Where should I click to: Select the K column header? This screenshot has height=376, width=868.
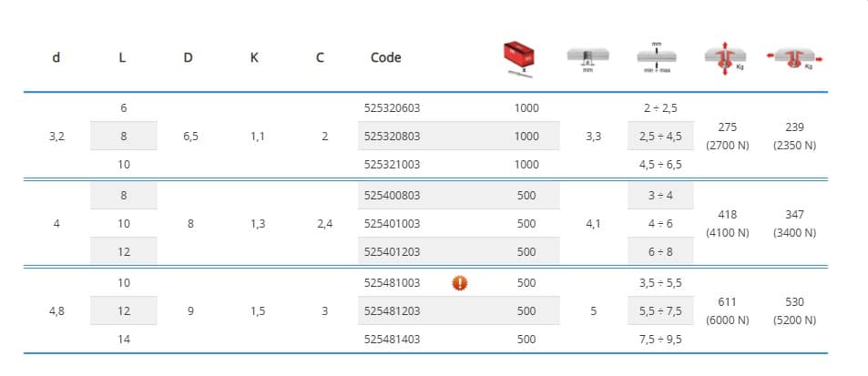pyautogui.click(x=254, y=58)
